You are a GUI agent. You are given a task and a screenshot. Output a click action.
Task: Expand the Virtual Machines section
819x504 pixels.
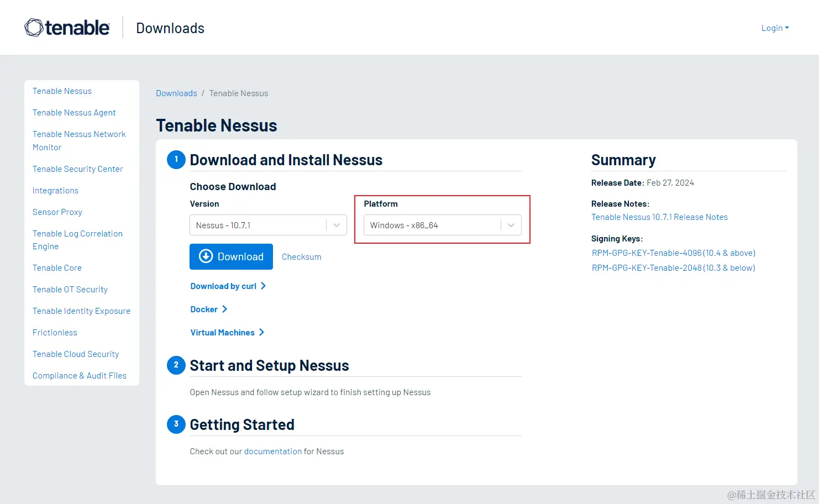point(227,333)
